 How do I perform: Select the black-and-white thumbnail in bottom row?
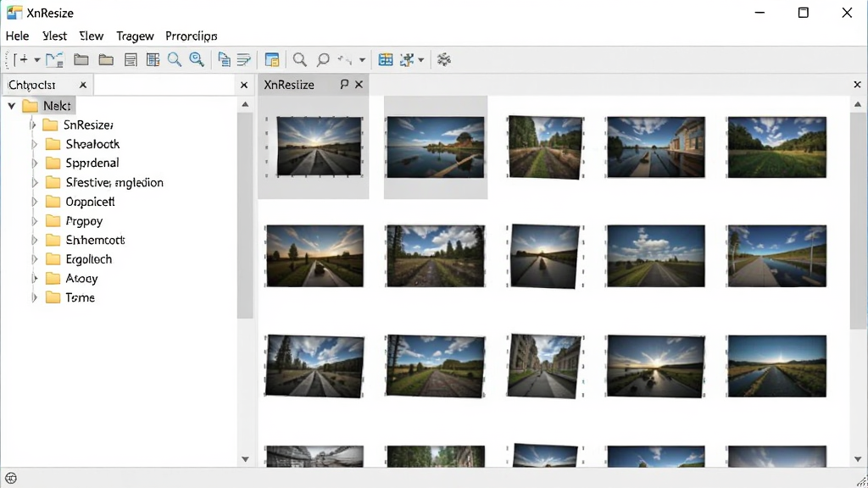click(314, 457)
